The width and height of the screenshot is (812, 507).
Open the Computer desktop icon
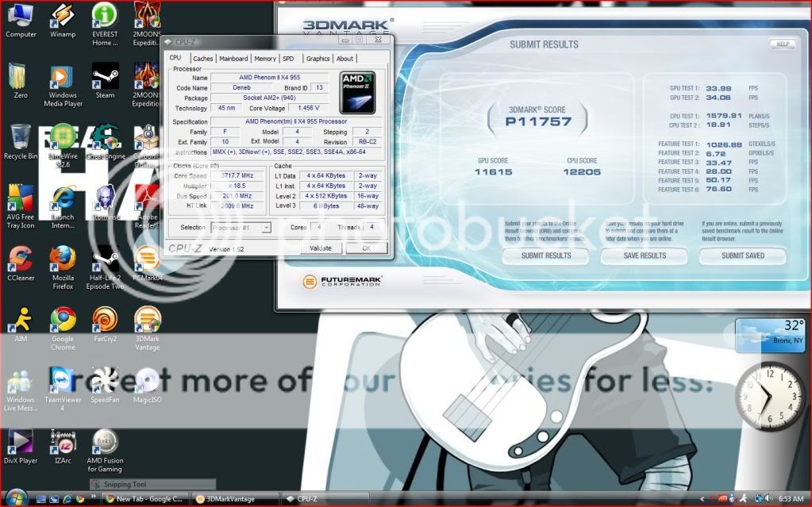(21, 21)
